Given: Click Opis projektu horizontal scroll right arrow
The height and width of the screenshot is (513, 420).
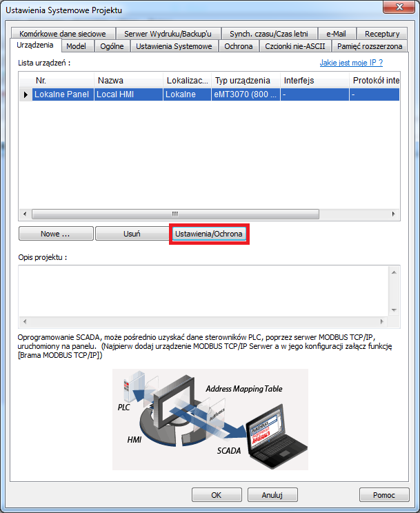Looking at the screenshot, I should (381, 321).
